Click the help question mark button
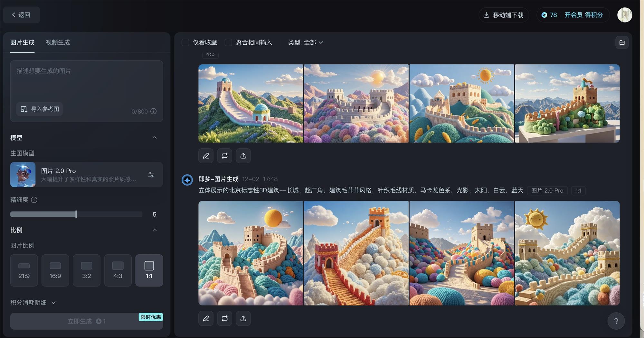This screenshot has width=644, height=338. click(616, 321)
